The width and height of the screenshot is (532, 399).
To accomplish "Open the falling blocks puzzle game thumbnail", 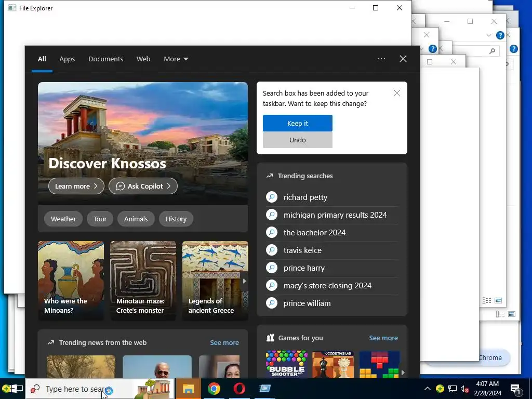I will click(379, 364).
